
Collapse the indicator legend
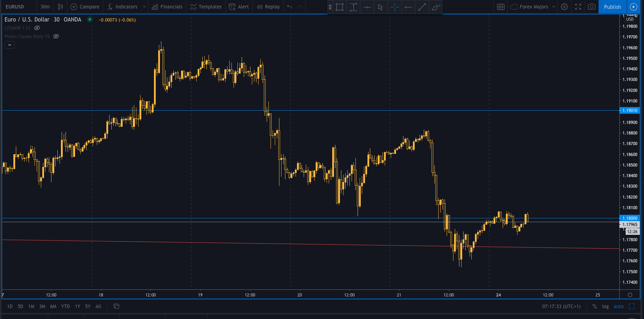10,45
